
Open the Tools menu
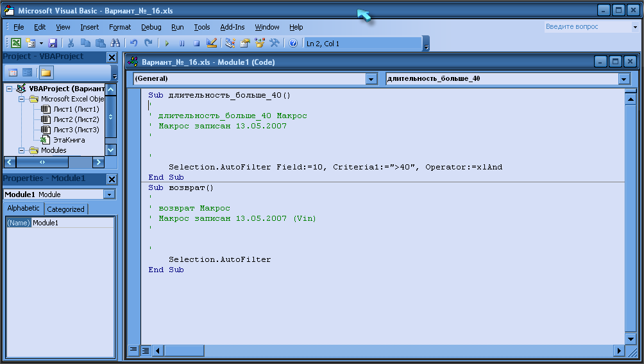201,27
